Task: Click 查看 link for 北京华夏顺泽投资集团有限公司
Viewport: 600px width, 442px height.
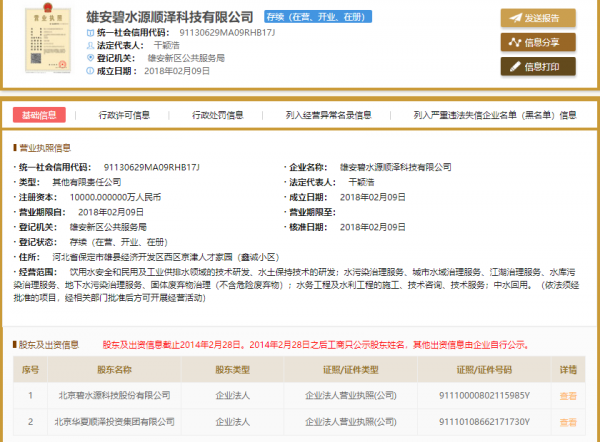Action: [x=568, y=422]
